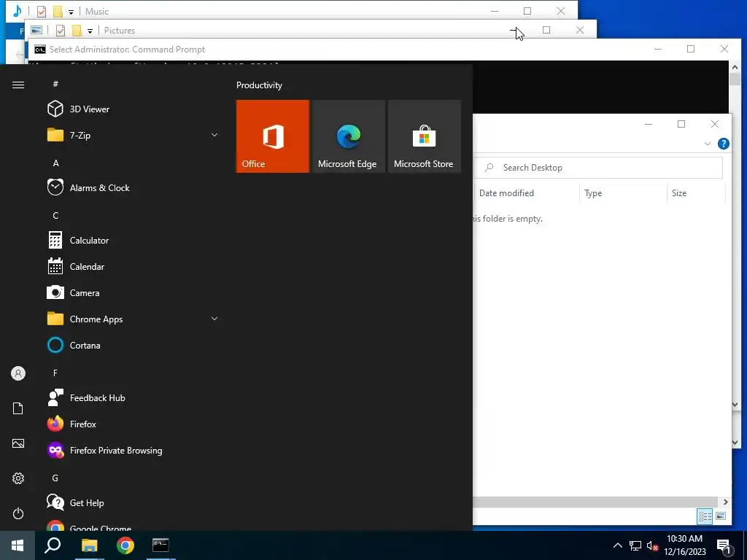Open the Calculator app
Screen dimensions: 747x560
[x=133, y=241]
